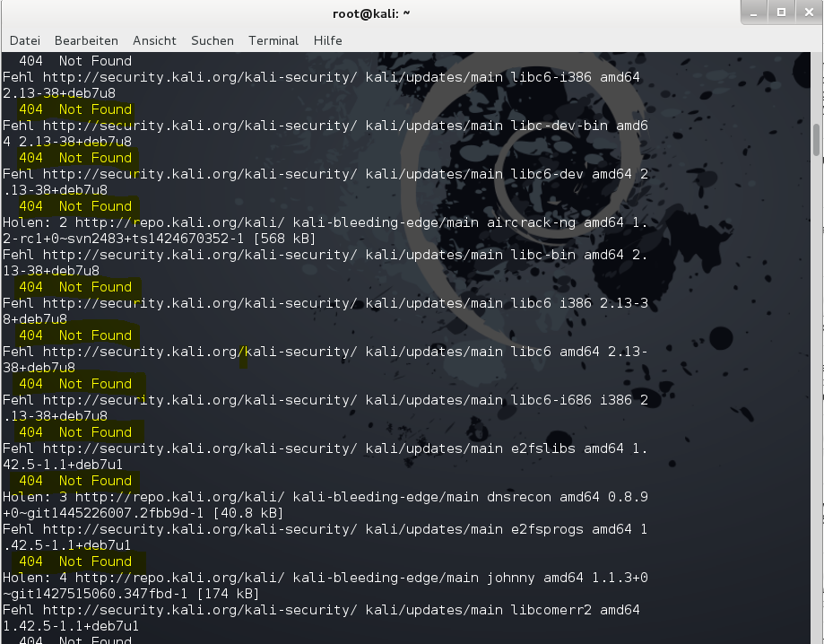Click the 'libc6 i386 2.13-3' error line

(325, 303)
